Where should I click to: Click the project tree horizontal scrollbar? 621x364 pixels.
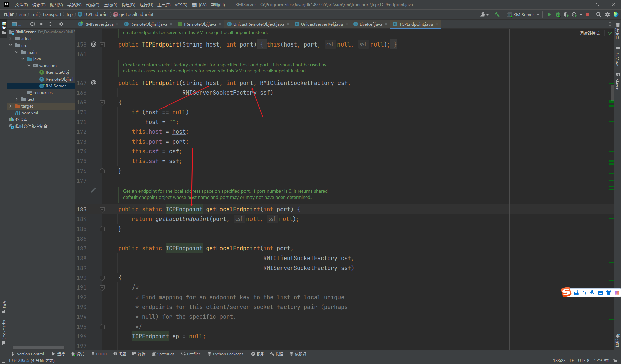[x=38, y=348]
